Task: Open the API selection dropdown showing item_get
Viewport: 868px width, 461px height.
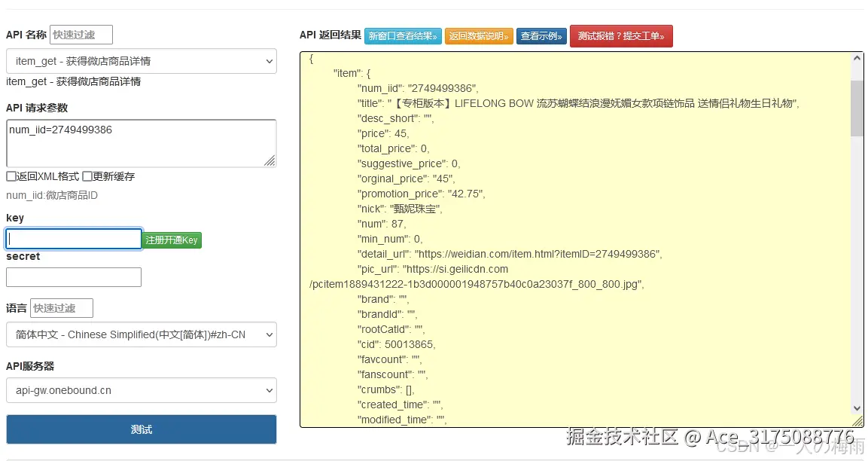Action: coord(142,61)
